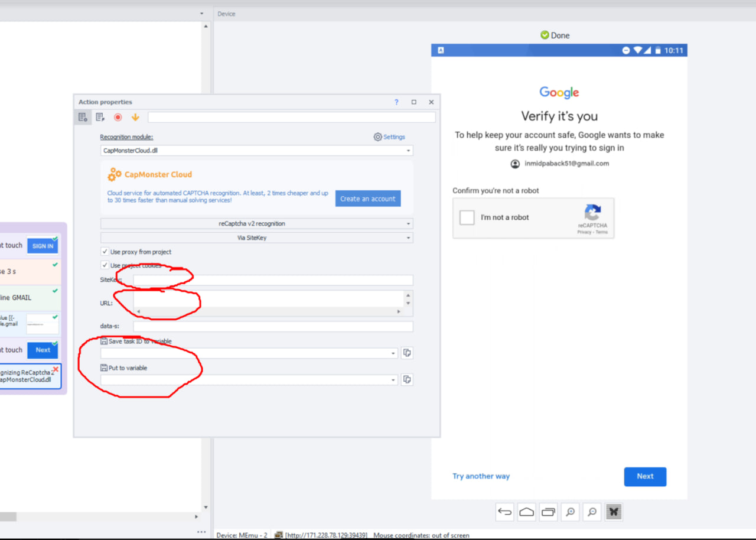Expand the Save task ID variable dropdown
This screenshot has width=756, height=540.
click(393, 353)
